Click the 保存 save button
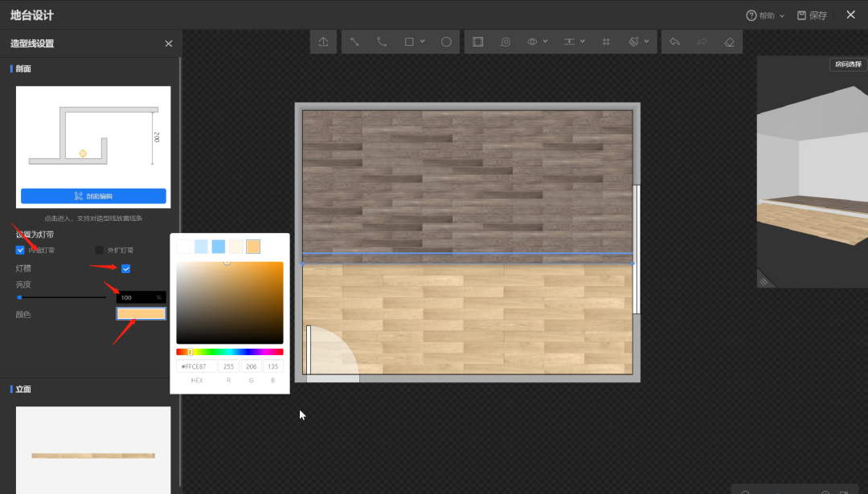 [x=812, y=15]
